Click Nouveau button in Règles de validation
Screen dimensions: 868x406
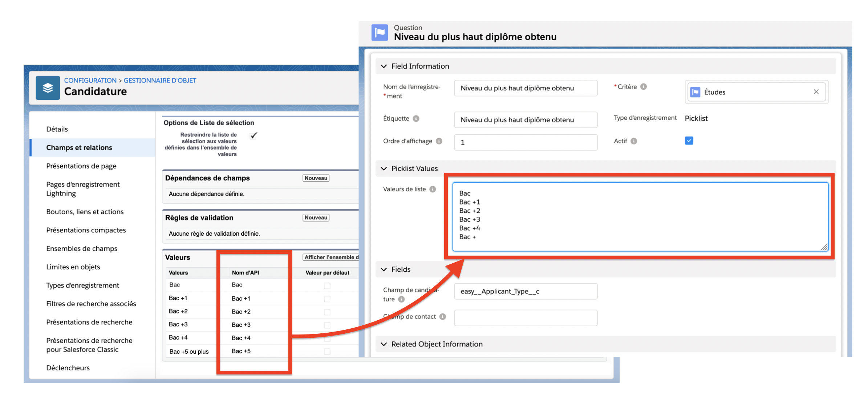316,218
